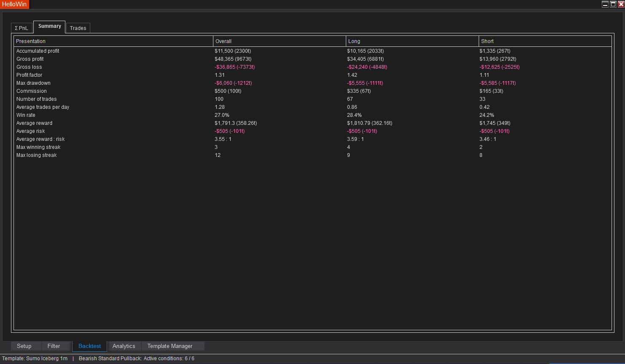Click long average reward $1,810.79 (362.16t)
The height and width of the screenshot is (364, 625).
(370, 123)
